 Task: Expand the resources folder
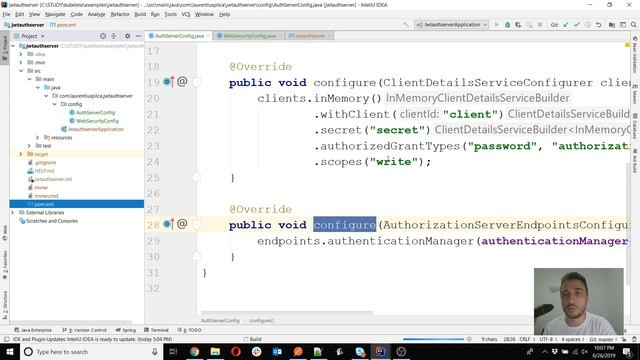(x=38, y=138)
